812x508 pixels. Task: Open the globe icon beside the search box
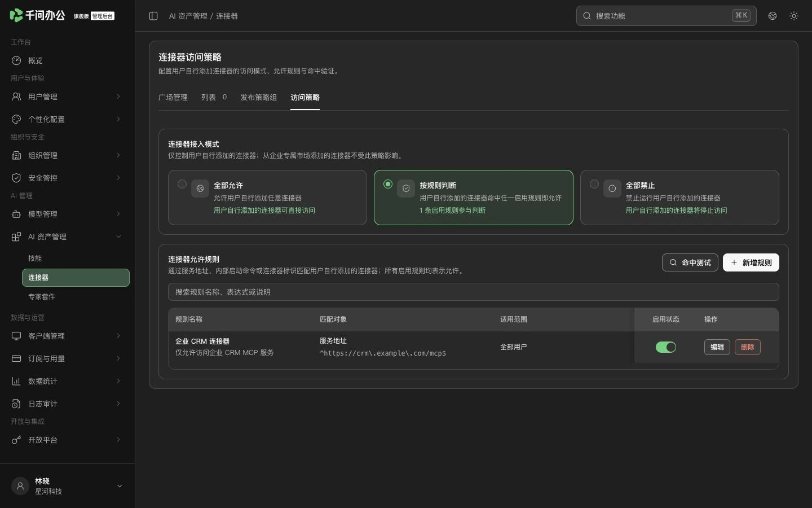(773, 16)
